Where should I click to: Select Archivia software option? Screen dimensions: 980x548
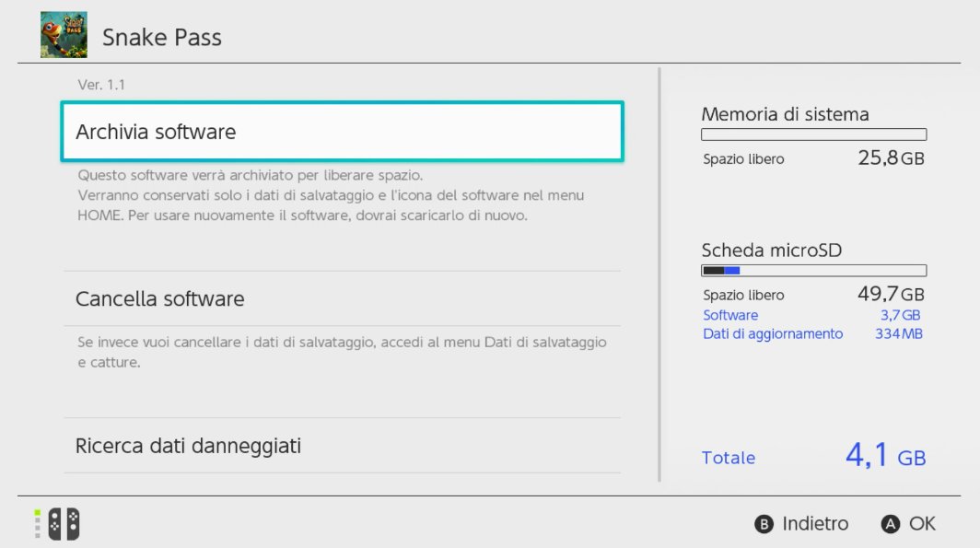(342, 132)
